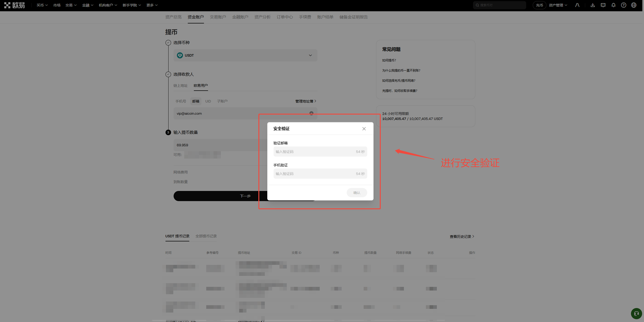Select 子账户 recipient option
The image size is (644, 322).
click(222, 101)
